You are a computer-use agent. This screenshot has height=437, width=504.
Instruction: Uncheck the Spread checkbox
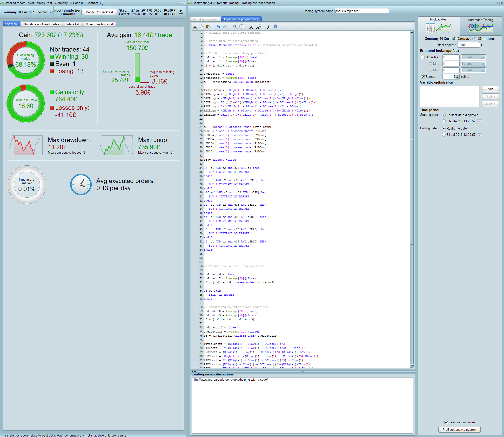[423, 77]
